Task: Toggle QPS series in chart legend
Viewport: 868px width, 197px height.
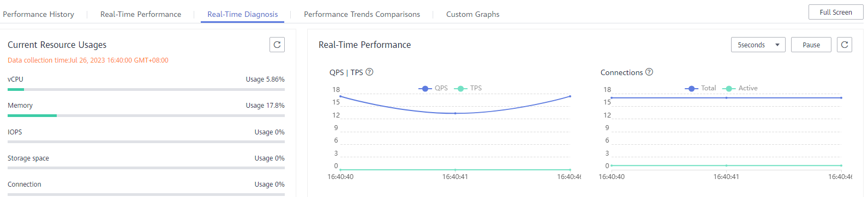Action: pyautogui.click(x=433, y=88)
